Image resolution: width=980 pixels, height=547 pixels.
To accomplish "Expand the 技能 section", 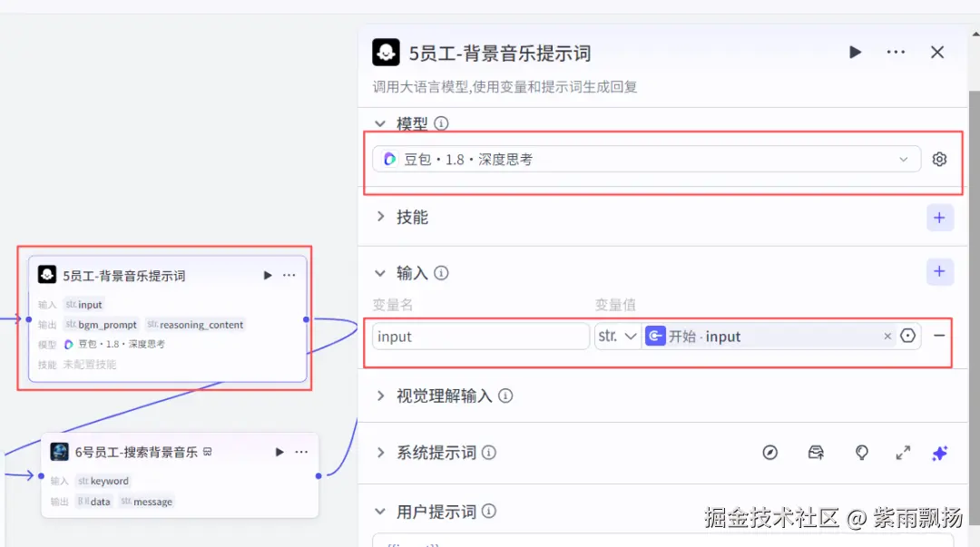I will [380, 217].
